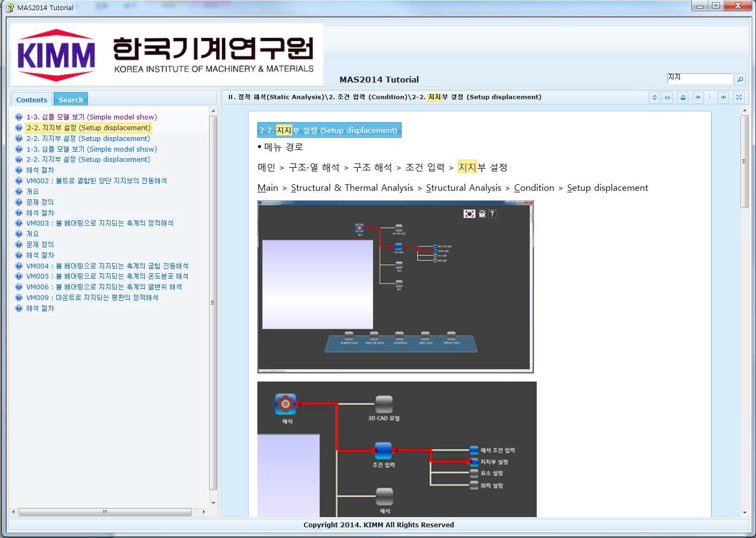Click the '메뉴 경로' bullet text
The image size is (756, 538).
point(284,147)
